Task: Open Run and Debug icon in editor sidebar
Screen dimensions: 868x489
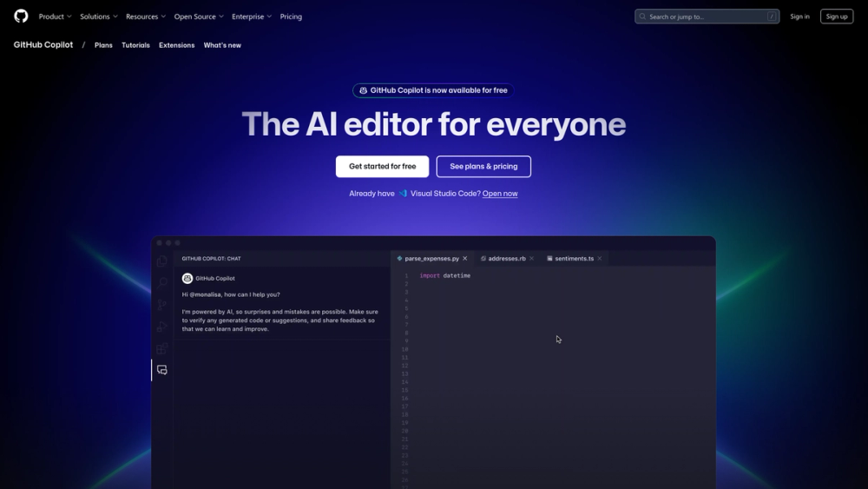Action: click(x=162, y=327)
